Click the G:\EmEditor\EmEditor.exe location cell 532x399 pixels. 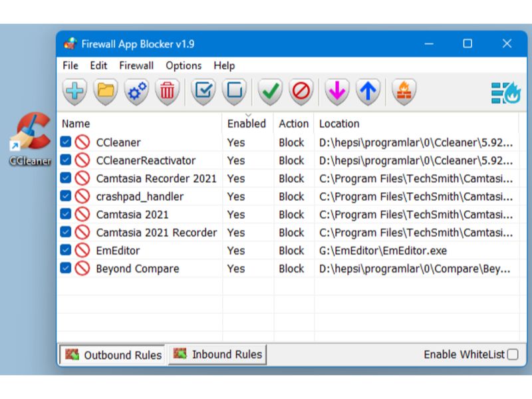(383, 251)
